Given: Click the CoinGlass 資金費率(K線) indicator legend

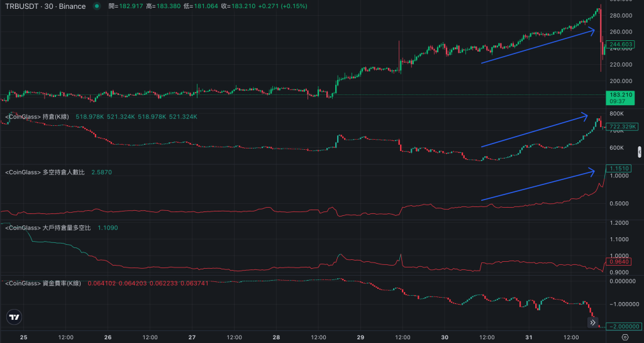Looking at the screenshot, I should [x=43, y=283].
